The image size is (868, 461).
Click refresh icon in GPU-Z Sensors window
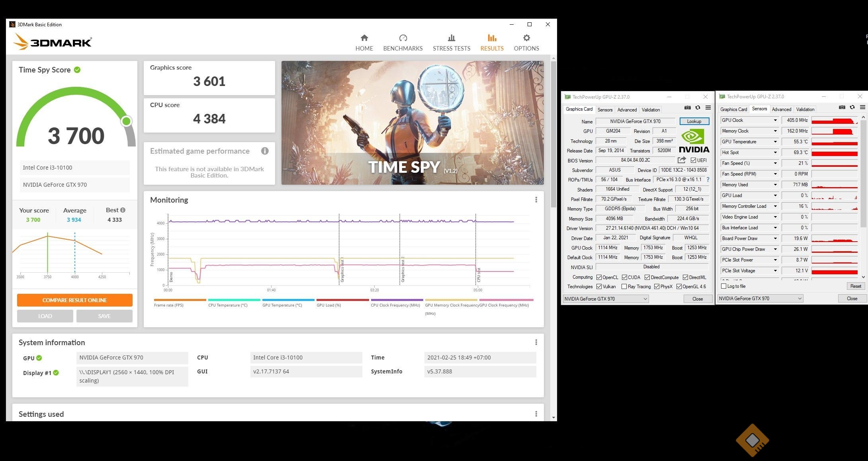click(852, 107)
